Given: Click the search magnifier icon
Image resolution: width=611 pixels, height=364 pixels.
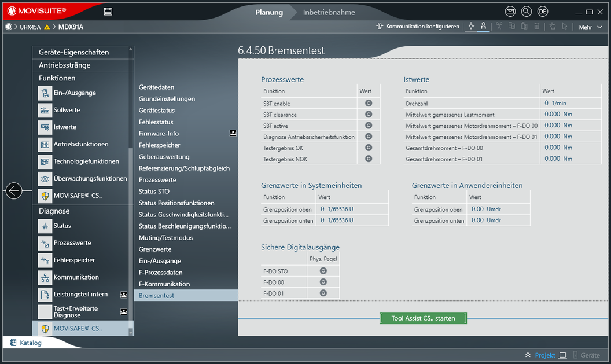Looking at the screenshot, I should point(527,12).
